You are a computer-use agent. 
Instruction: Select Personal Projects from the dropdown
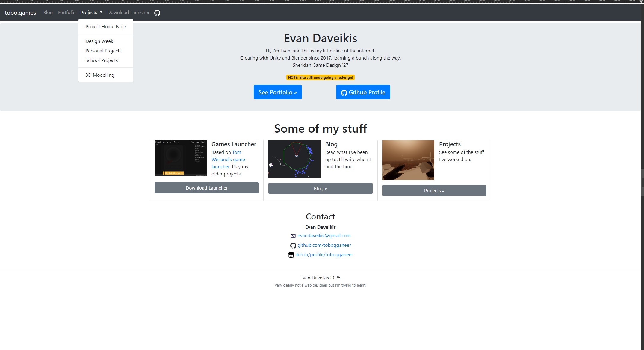point(103,51)
